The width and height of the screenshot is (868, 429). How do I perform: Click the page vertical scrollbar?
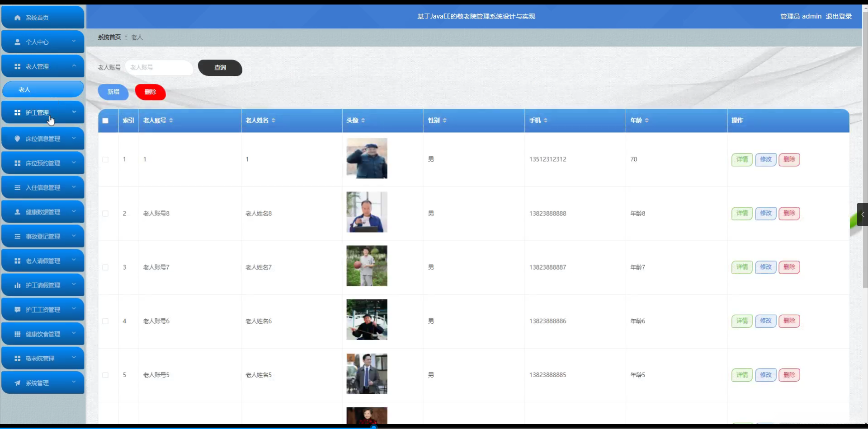click(x=865, y=149)
